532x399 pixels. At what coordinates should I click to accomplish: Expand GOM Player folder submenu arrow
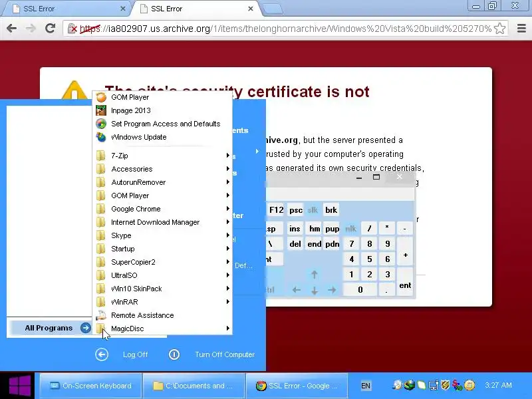(228, 196)
